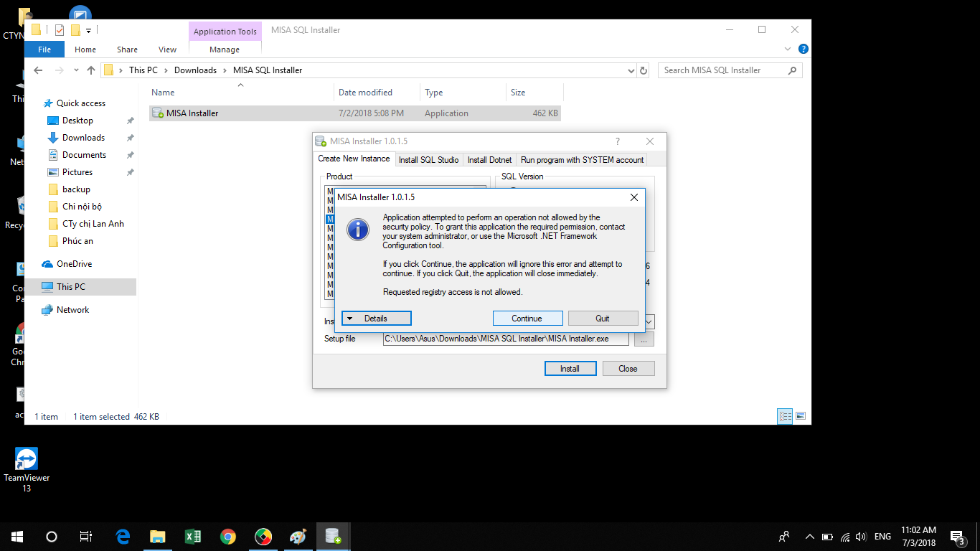Click the Back arrow in Explorer

38,70
